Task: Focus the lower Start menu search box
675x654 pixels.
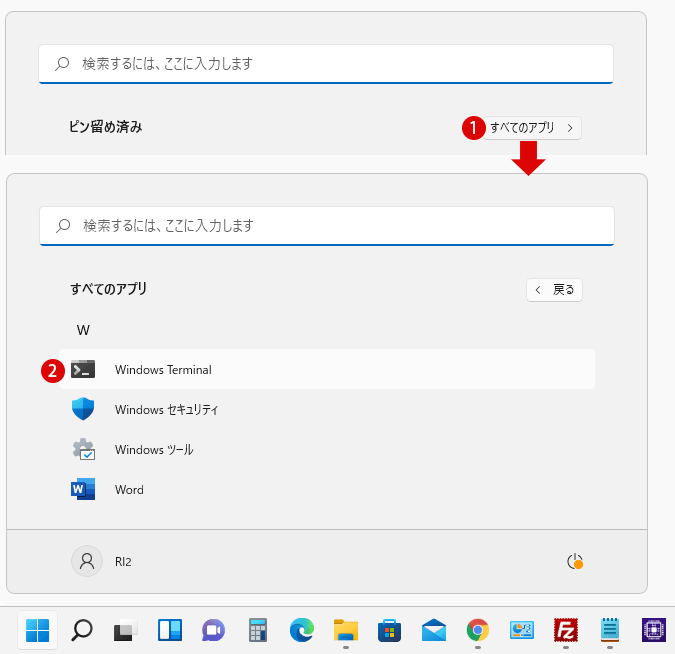Action: pos(327,226)
